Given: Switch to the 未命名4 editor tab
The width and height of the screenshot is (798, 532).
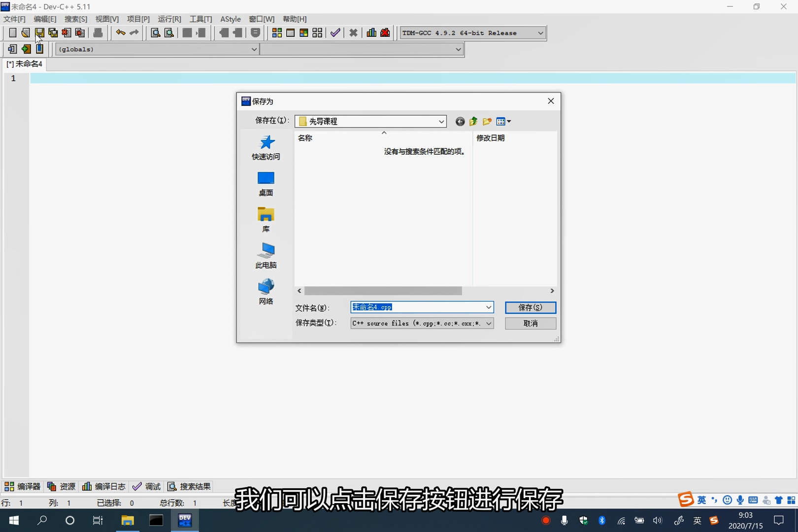Looking at the screenshot, I should (x=24, y=64).
